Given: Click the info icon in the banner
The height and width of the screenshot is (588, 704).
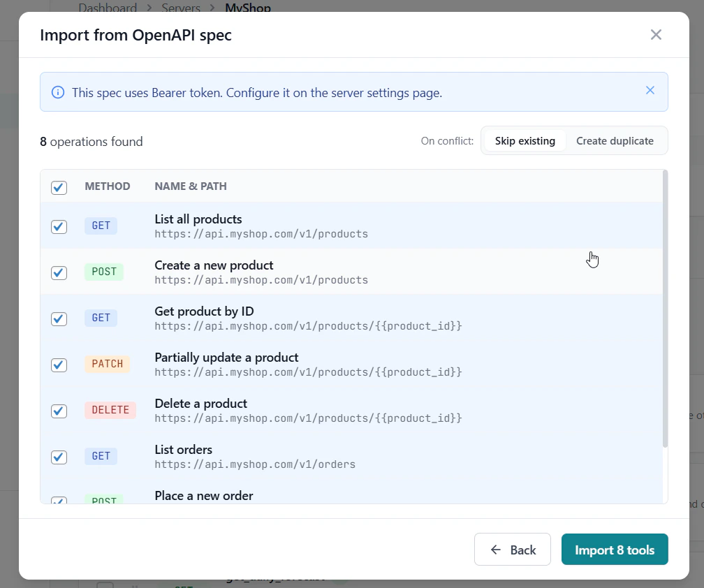Looking at the screenshot, I should [57, 92].
